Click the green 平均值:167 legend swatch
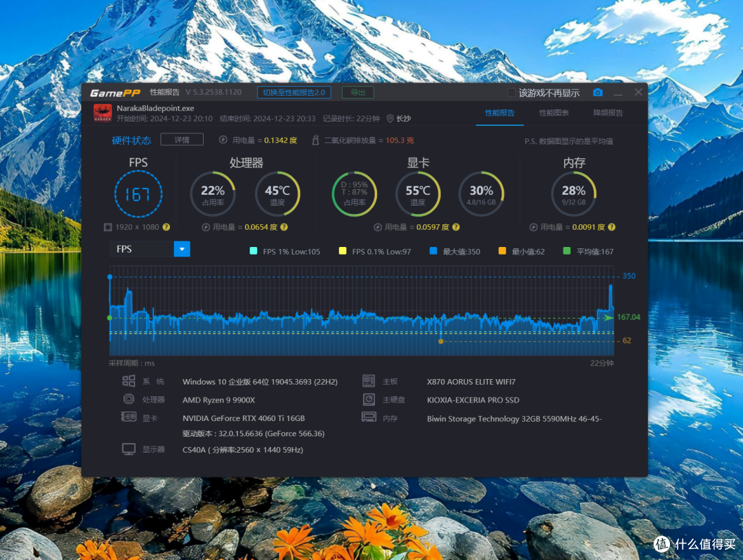743x560 pixels. [567, 251]
